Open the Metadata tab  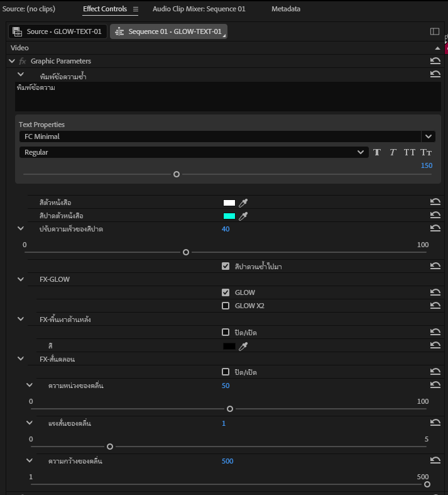click(285, 9)
